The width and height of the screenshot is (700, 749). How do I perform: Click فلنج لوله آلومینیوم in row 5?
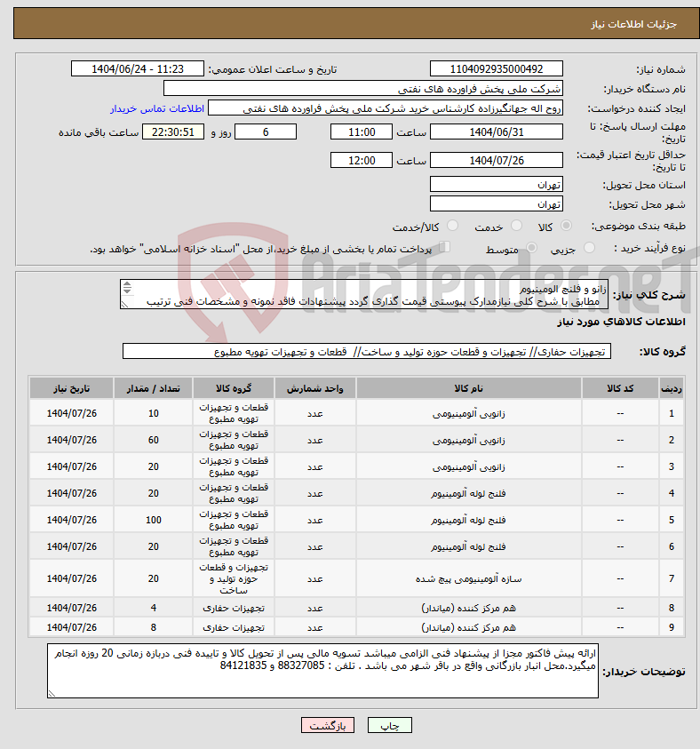coord(468,520)
